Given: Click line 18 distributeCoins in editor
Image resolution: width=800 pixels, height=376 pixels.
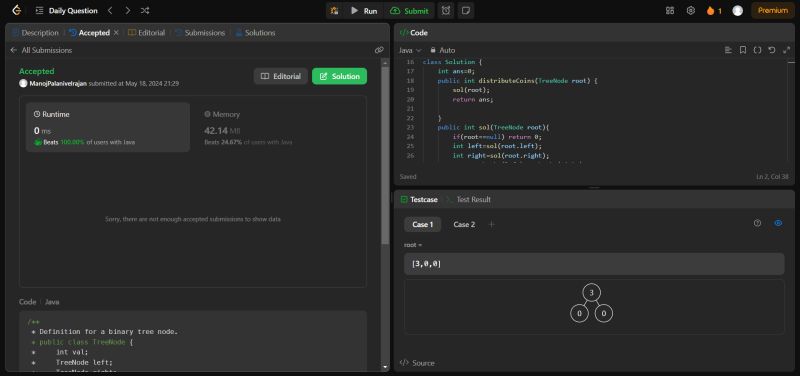Looking at the screenshot, I should click(x=517, y=81).
